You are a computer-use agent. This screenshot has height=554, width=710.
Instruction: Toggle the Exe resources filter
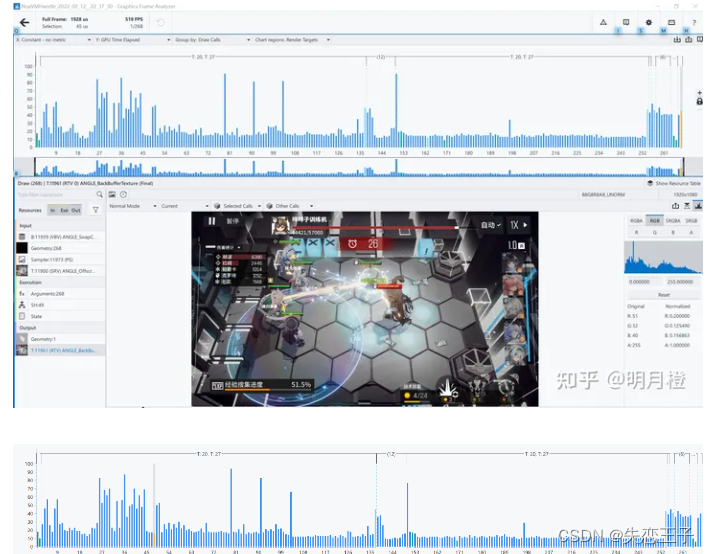[x=64, y=210]
